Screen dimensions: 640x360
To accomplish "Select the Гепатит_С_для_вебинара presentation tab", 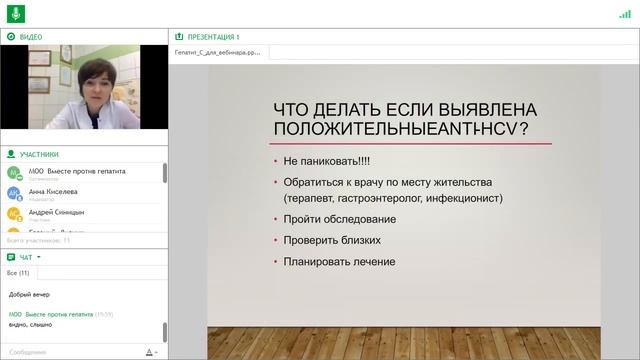I will pos(218,53).
